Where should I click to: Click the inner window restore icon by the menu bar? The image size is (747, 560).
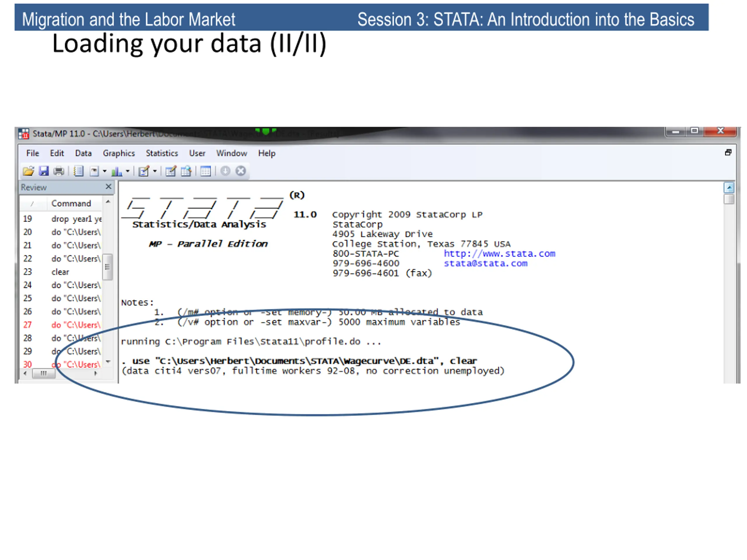tap(728, 153)
